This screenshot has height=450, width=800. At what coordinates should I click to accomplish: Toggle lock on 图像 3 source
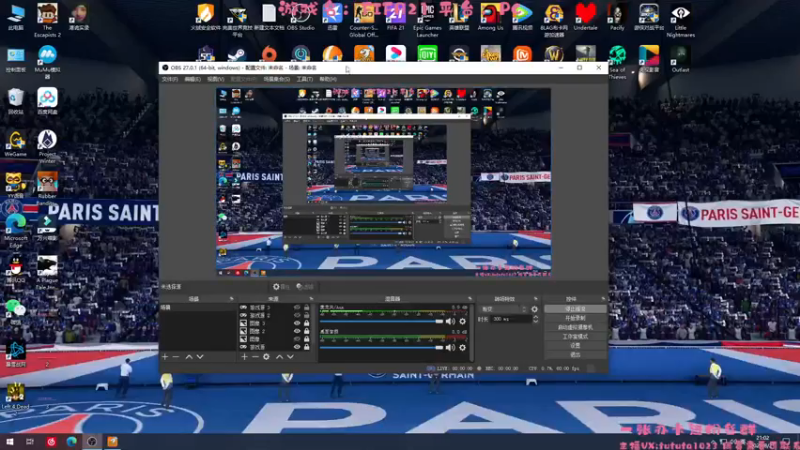(307, 323)
